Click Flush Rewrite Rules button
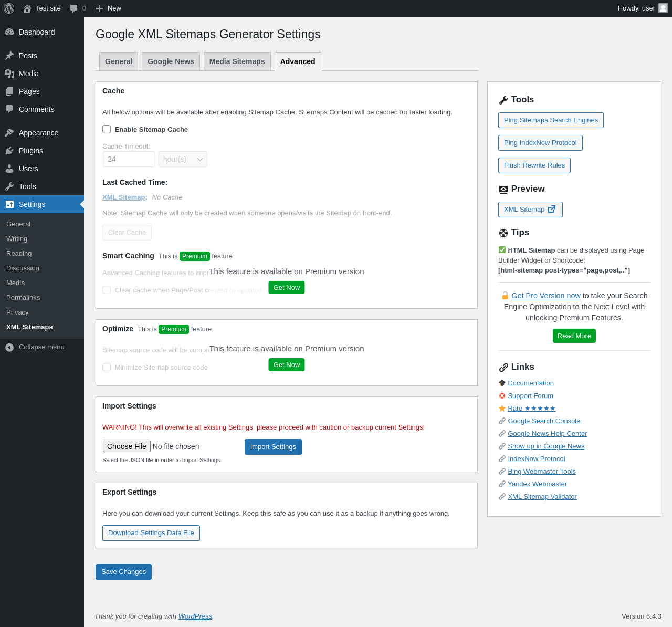 click(534, 165)
